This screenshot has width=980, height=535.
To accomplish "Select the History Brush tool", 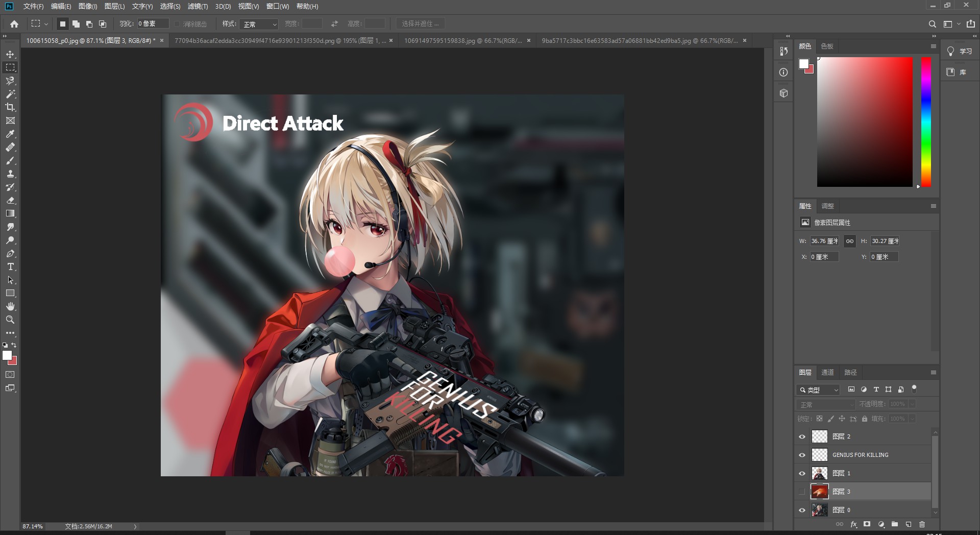I will pyautogui.click(x=10, y=187).
